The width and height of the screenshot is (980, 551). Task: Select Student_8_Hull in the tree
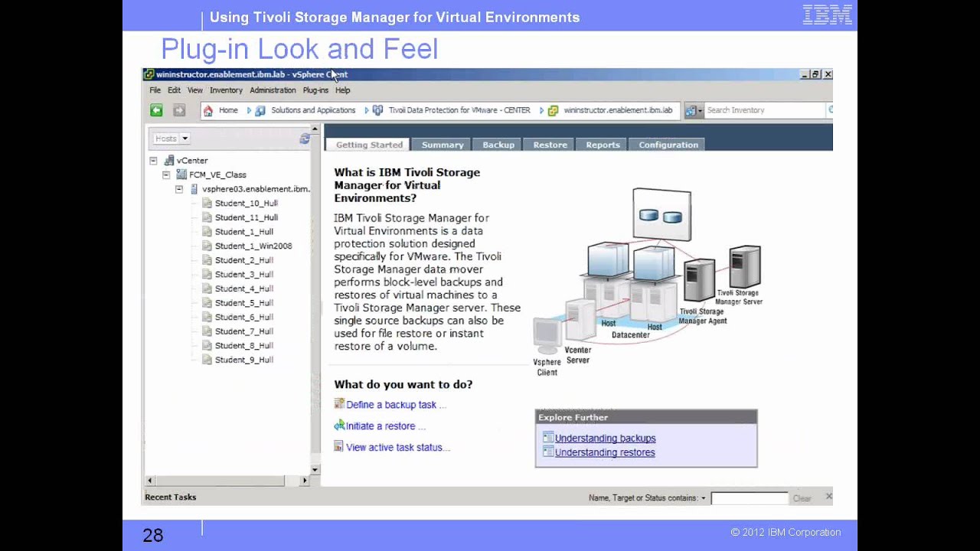(244, 346)
